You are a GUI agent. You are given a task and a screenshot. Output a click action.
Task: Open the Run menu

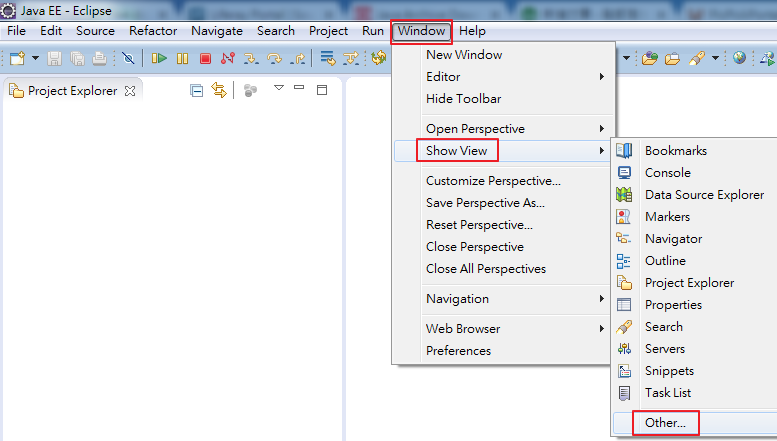pos(373,31)
